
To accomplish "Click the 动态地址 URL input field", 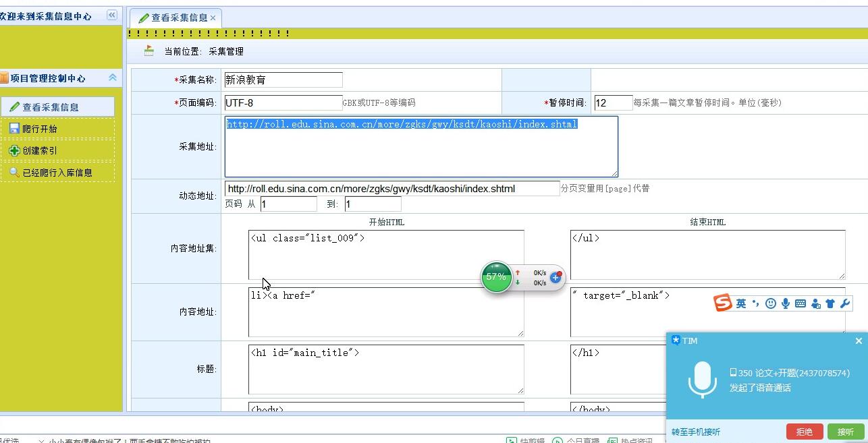I will coord(392,188).
